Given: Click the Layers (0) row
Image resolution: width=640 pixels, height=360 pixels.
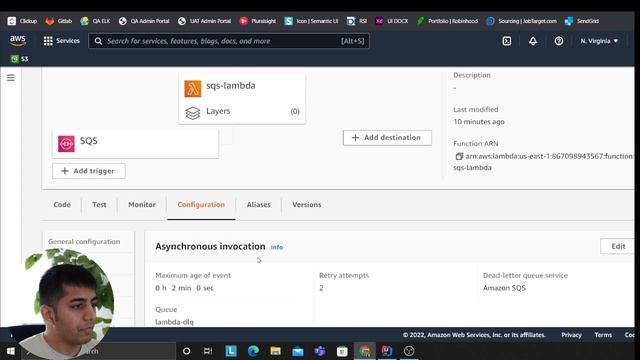Looking at the screenshot, I should 242,111.
